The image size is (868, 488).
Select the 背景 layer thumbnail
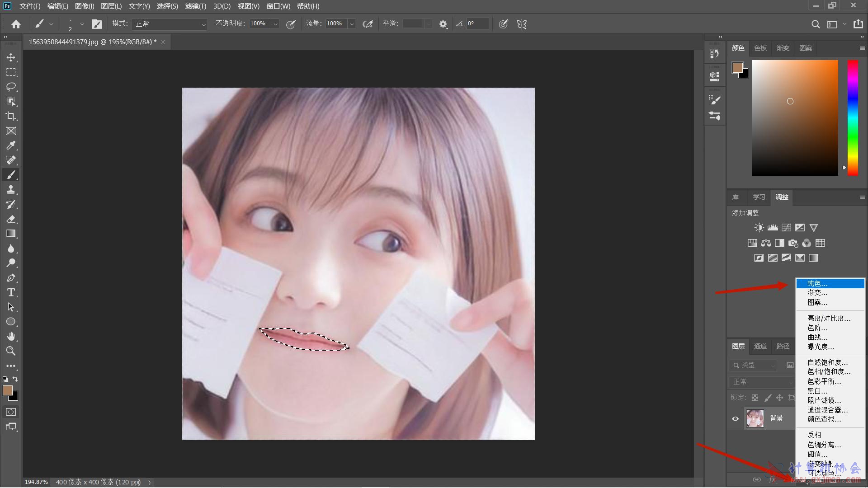(x=755, y=418)
